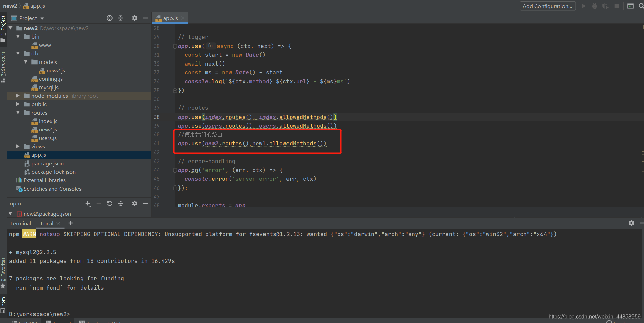The height and width of the screenshot is (323, 644).
Task: Click the Debug bug icon in toolbar
Action: tap(594, 6)
